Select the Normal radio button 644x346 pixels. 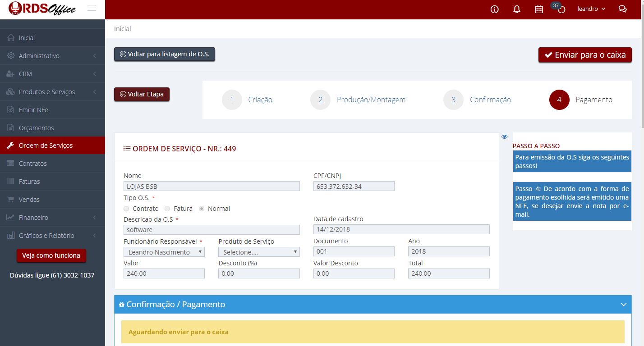click(x=202, y=209)
